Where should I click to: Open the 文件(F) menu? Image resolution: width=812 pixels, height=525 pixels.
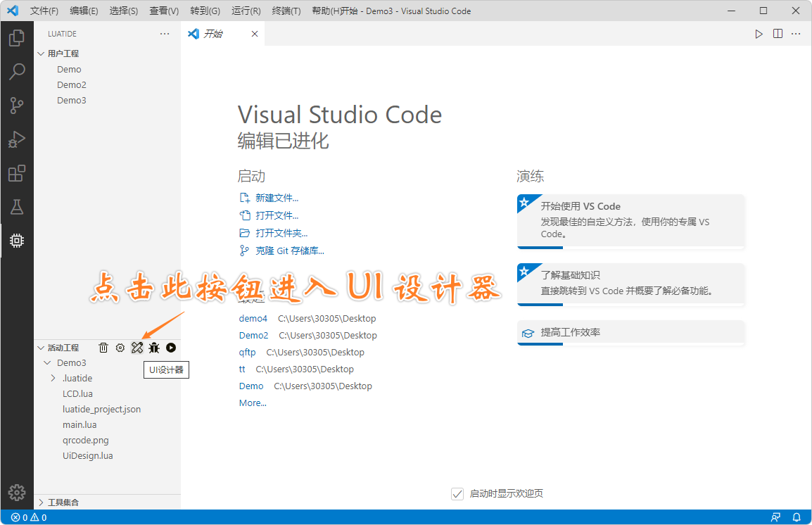44,11
